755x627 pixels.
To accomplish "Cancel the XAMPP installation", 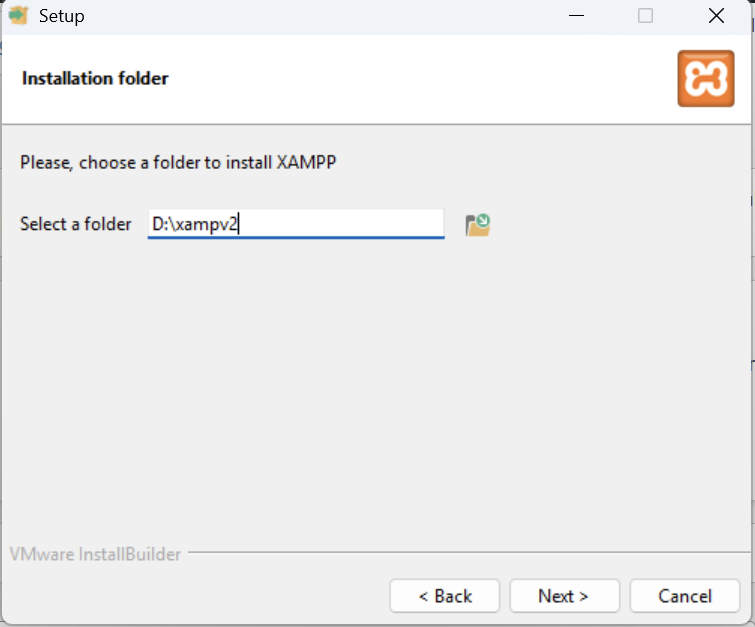I will click(x=685, y=596).
